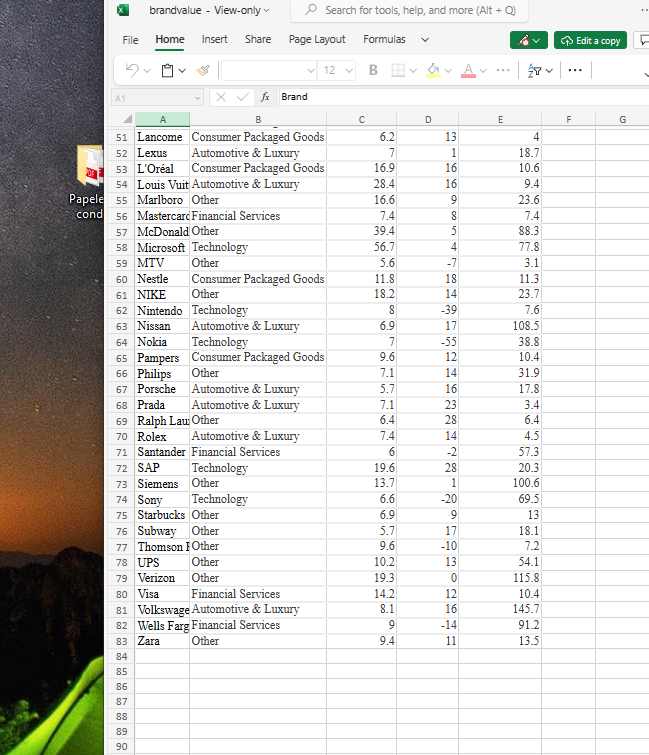Click the Cancel formula X icon
649x755 pixels.
[221, 97]
